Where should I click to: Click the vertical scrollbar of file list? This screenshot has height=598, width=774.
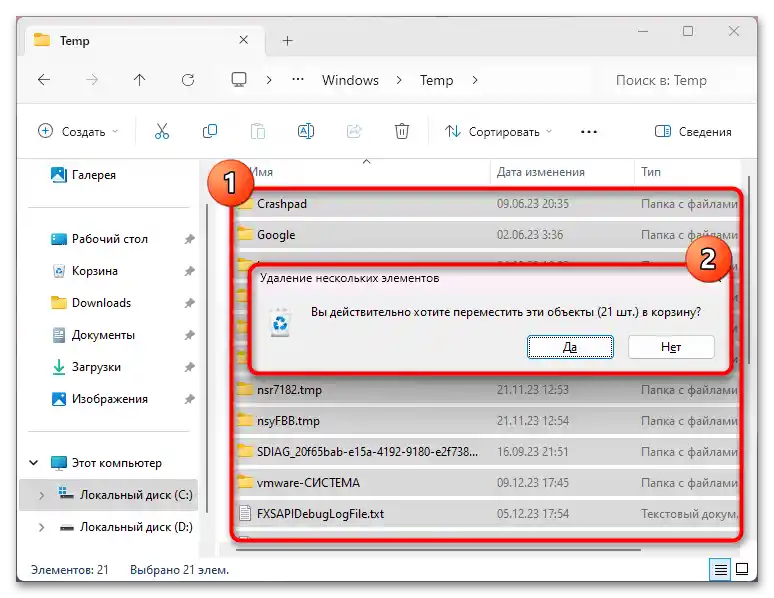tap(749, 269)
